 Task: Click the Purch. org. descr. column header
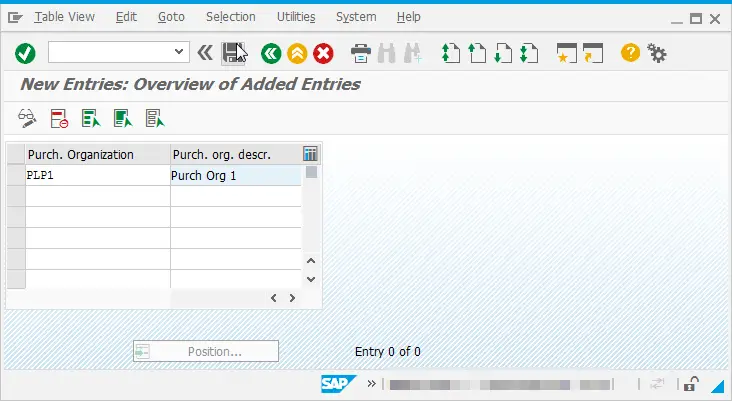pyautogui.click(x=236, y=154)
